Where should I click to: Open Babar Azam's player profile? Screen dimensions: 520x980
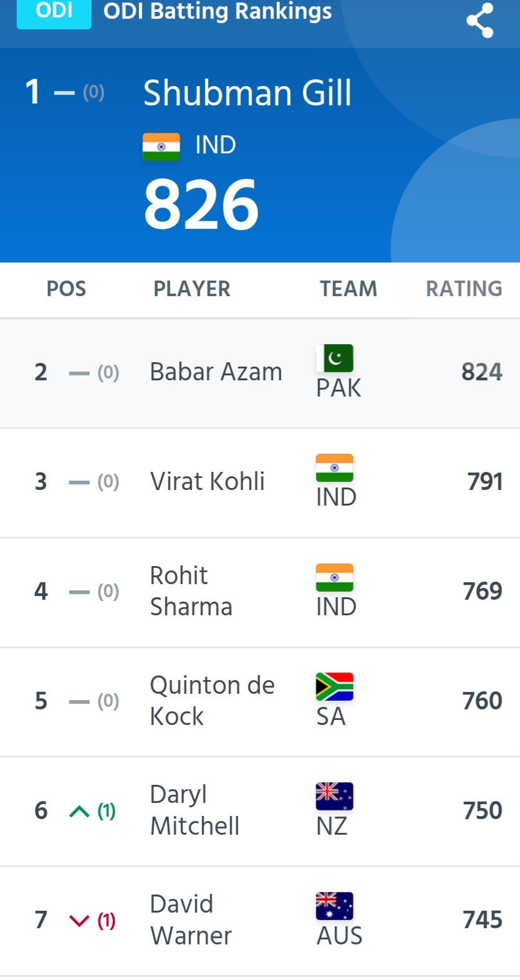[x=216, y=372]
